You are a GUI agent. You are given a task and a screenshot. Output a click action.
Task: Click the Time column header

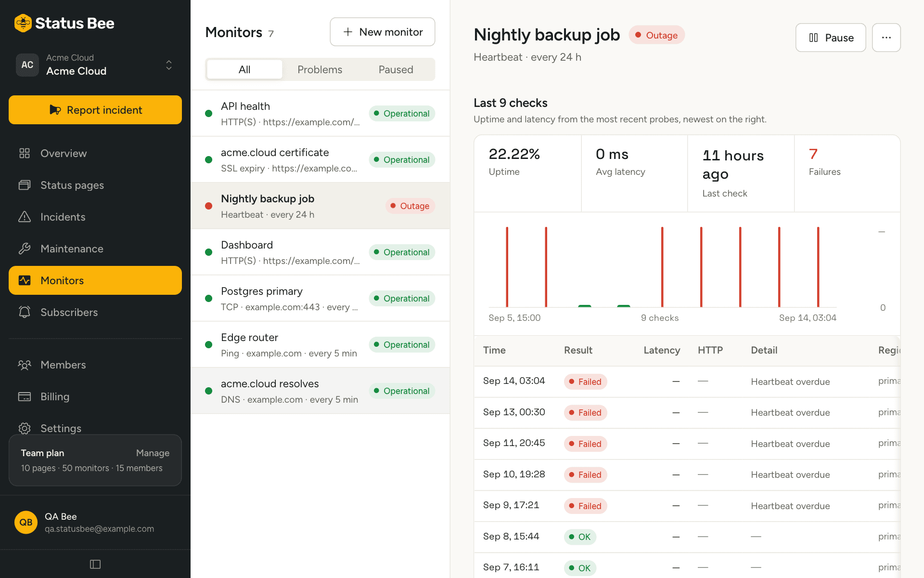pyautogui.click(x=494, y=350)
